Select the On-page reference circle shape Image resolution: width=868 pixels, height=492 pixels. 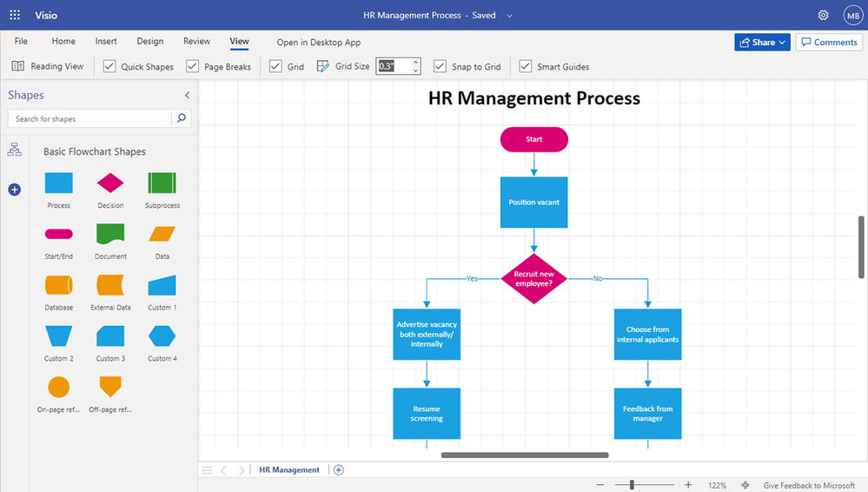point(59,387)
